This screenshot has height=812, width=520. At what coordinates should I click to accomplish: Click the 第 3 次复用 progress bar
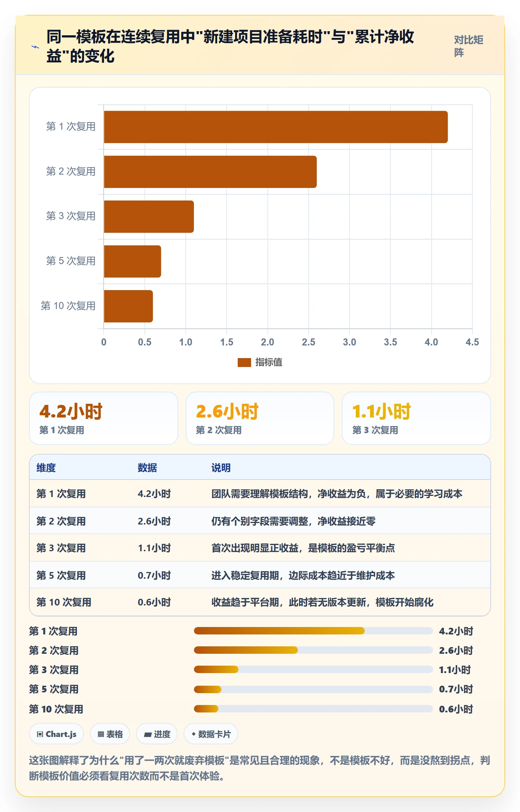click(x=313, y=669)
